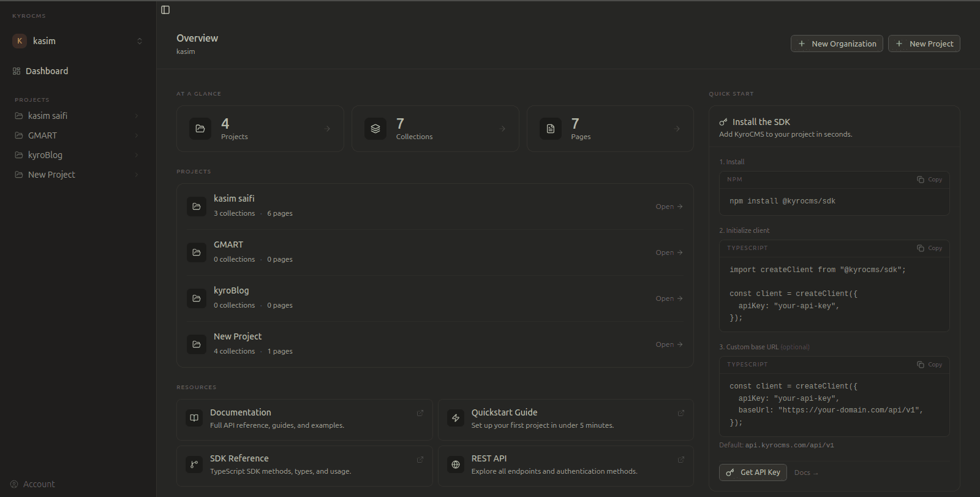Screen dimensions: 980x497
Task: Click the Account user icon
Action: pos(14,484)
